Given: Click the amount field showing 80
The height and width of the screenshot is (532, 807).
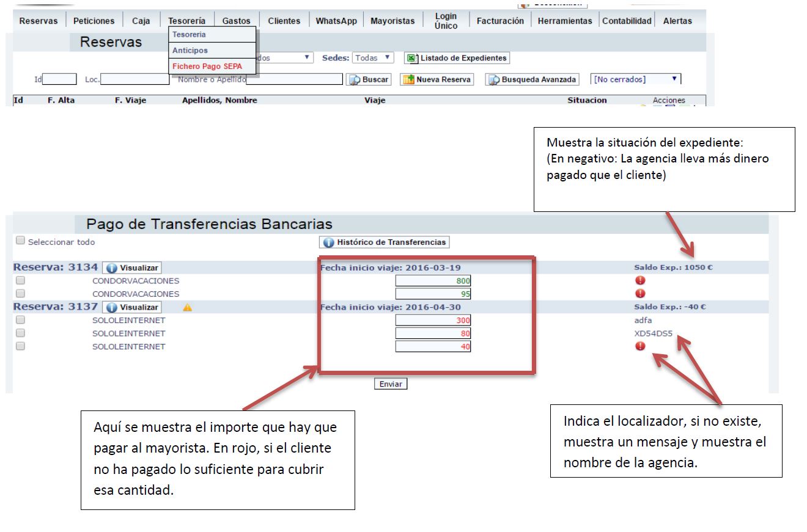Looking at the screenshot, I should coord(433,333).
